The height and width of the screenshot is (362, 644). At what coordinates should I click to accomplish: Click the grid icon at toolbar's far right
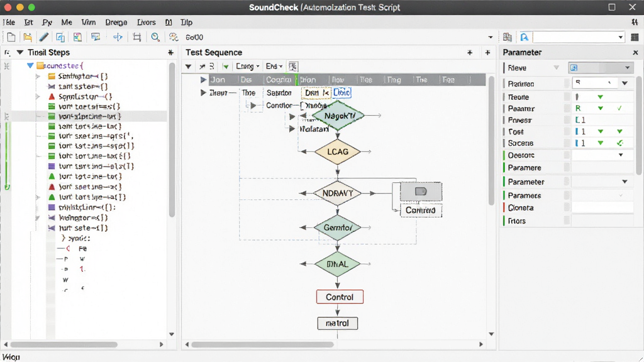[635, 37]
